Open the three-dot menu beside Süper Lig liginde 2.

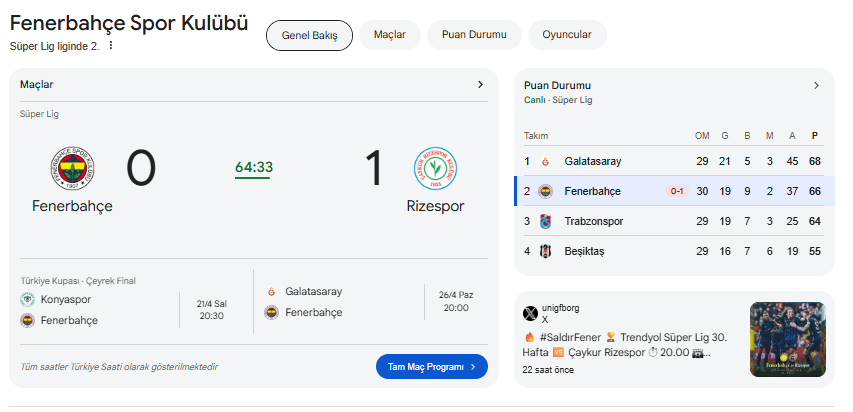(x=111, y=46)
